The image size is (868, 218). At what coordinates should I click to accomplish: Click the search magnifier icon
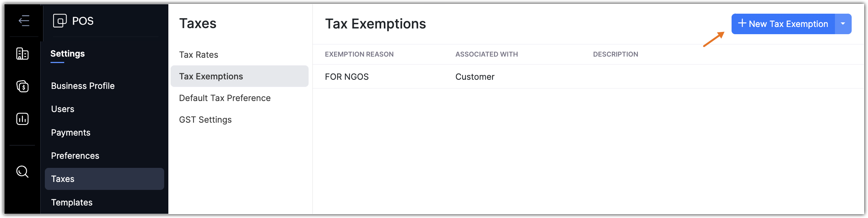tap(22, 172)
